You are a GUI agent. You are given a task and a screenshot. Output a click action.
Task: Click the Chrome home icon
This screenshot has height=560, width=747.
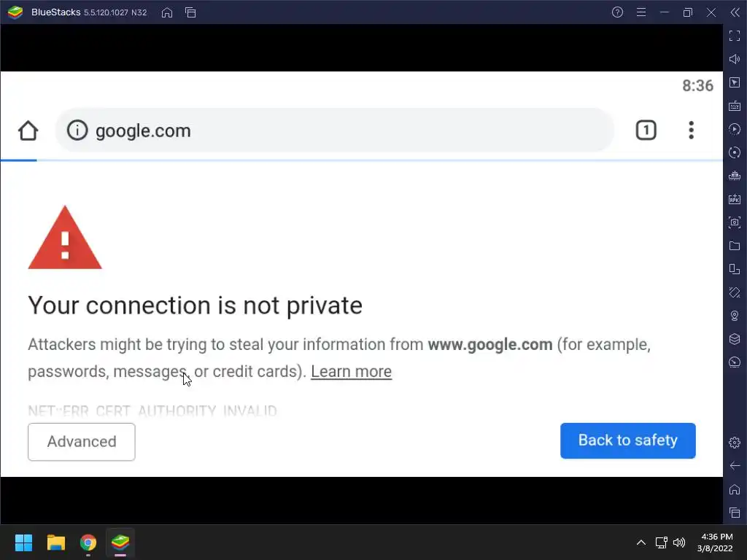pos(28,131)
